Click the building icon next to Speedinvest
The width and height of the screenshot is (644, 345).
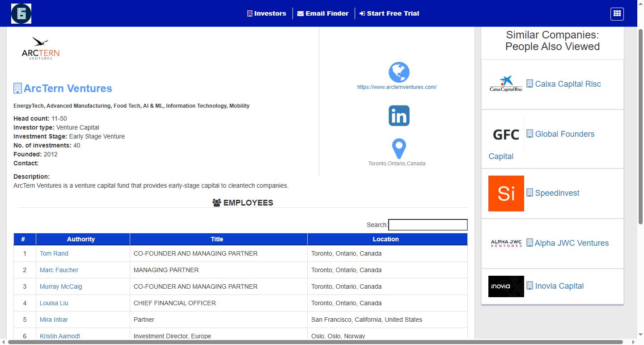[530, 193]
